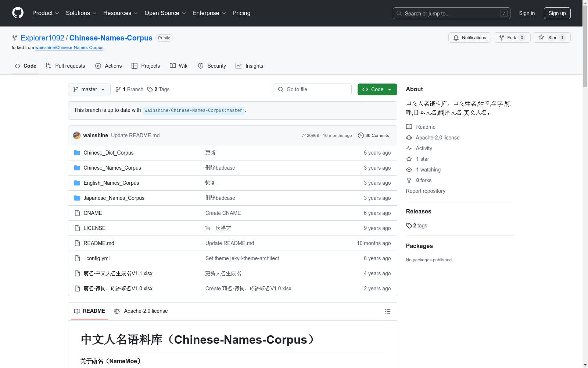Viewport: 588px width, 368px height.
Task: Click the Chinese_Dict_Corpus folder icon
Action: 77,153
